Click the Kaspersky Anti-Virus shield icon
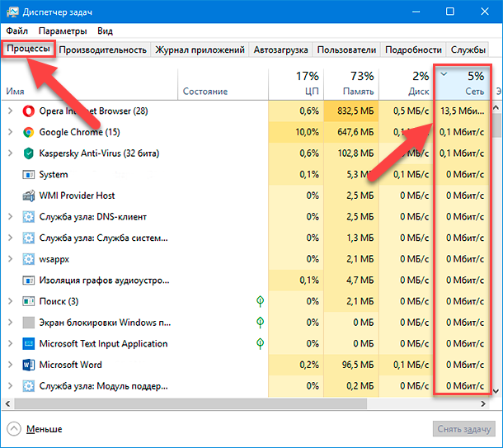Viewport: 503px width, 448px height. tap(29, 153)
